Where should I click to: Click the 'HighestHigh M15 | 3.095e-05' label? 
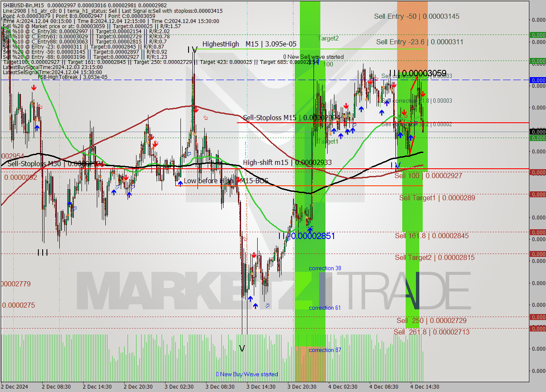coord(249,44)
